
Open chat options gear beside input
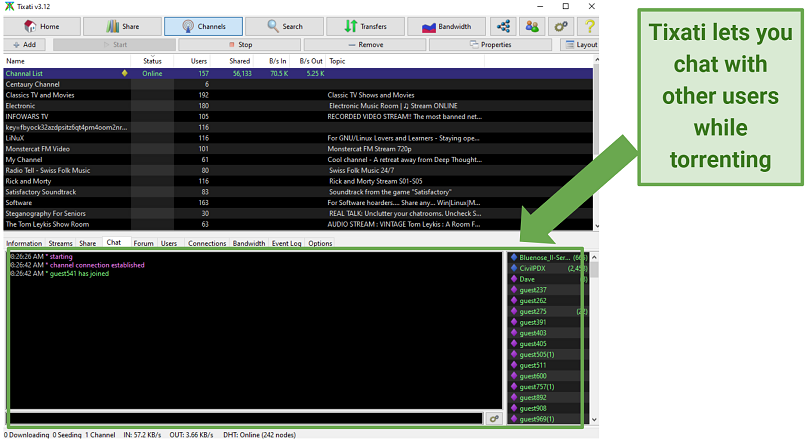click(494, 418)
